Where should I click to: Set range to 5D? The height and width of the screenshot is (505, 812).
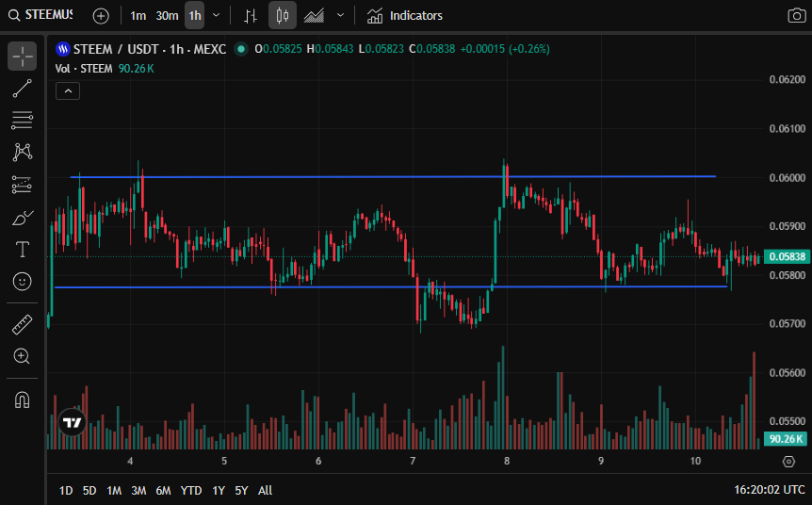tap(89, 491)
